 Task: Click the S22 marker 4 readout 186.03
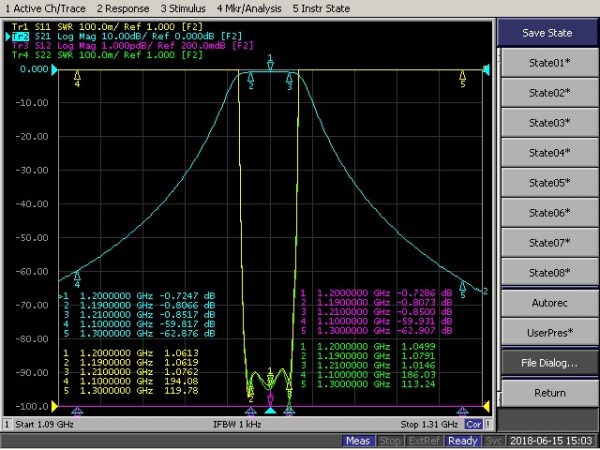(x=418, y=375)
